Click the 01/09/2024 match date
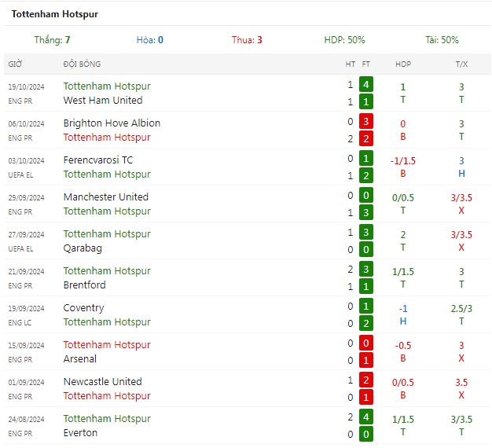The image size is (492, 448). click(x=27, y=383)
